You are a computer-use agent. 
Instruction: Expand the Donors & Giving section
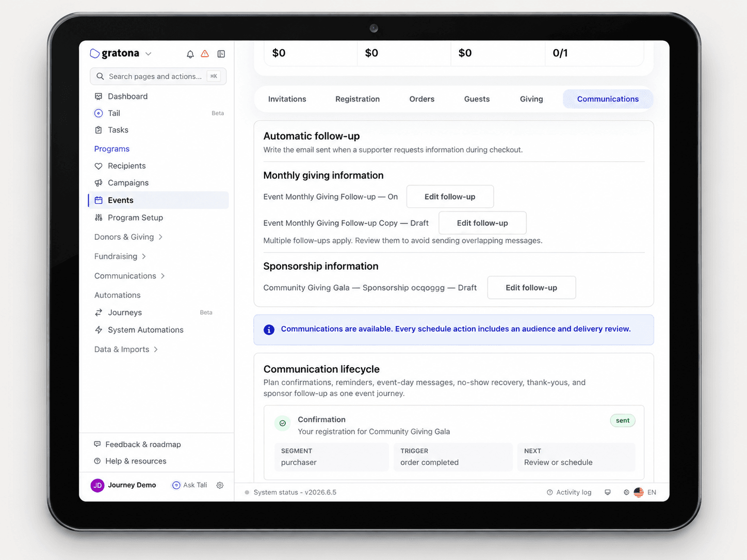[128, 237]
